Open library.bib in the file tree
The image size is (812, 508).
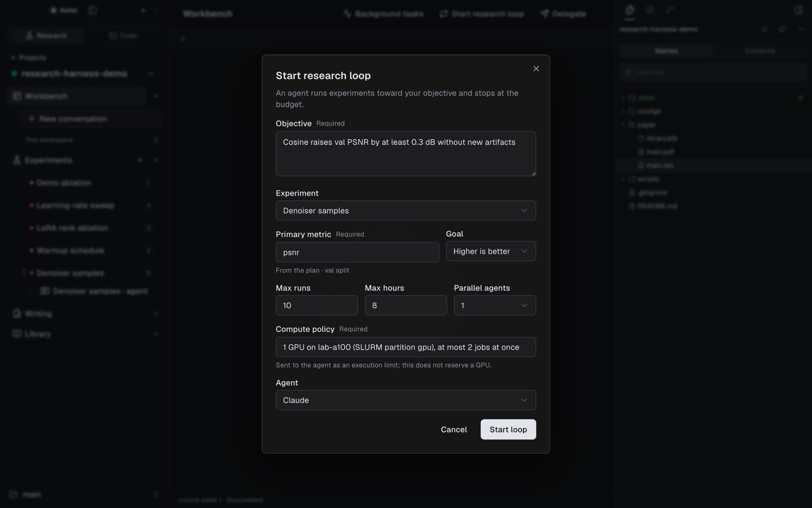661,138
